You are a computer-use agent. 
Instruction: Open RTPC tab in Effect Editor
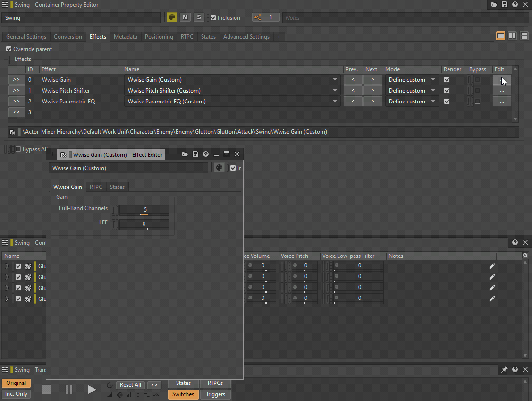96,187
